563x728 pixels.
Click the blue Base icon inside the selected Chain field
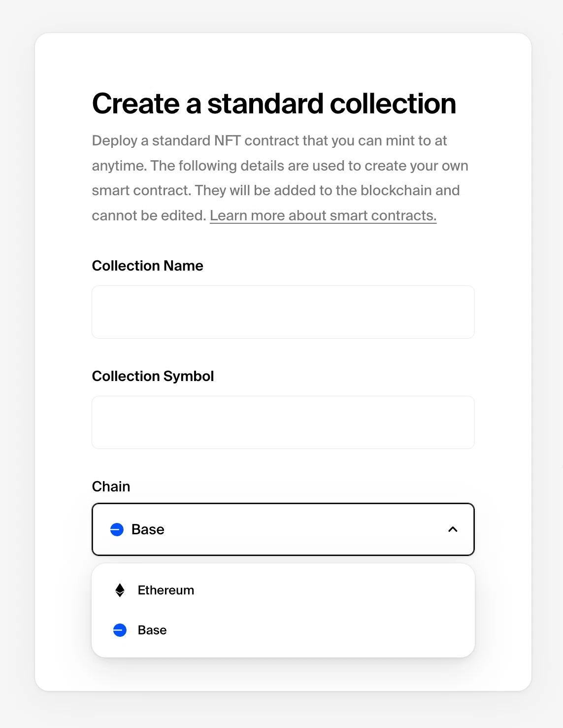[117, 529]
